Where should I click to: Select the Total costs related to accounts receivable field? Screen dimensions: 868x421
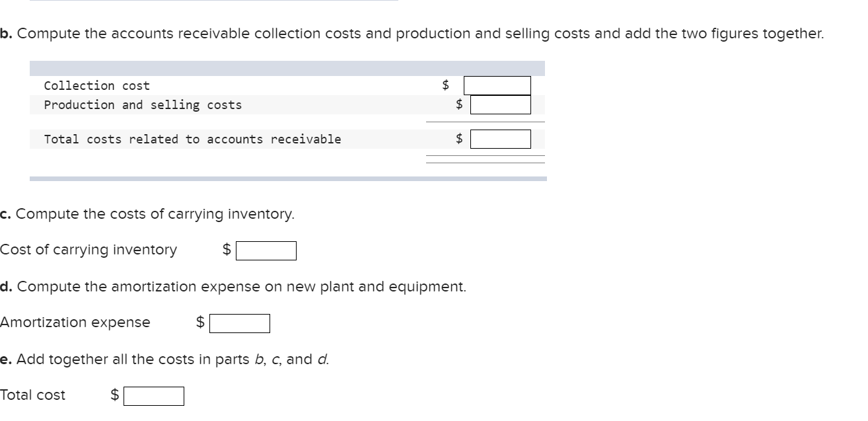[x=501, y=139]
